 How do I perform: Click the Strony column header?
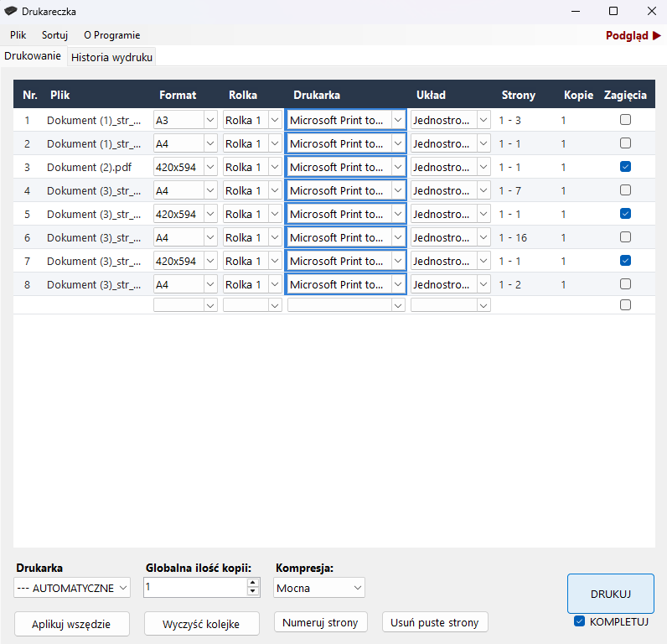[518, 95]
